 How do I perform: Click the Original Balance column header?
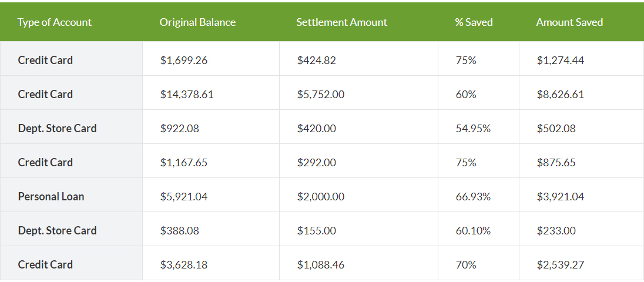[x=197, y=22]
